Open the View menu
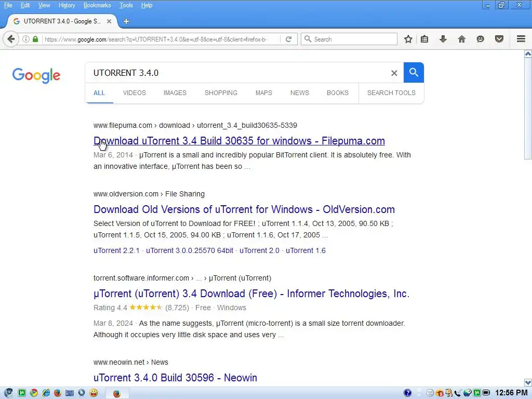The width and height of the screenshot is (532, 399). pyautogui.click(x=44, y=5)
